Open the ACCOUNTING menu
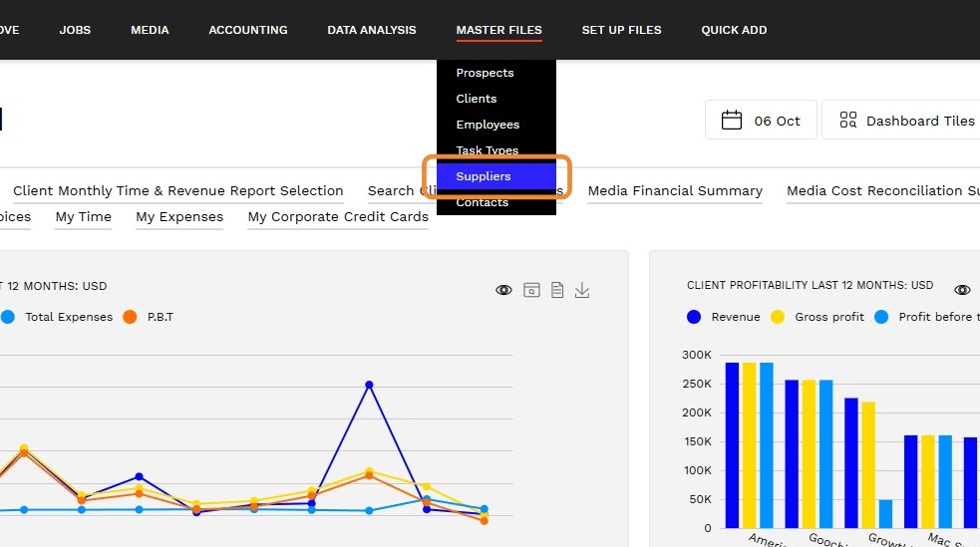Image resolution: width=980 pixels, height=547 pixels. pos(248,30)
